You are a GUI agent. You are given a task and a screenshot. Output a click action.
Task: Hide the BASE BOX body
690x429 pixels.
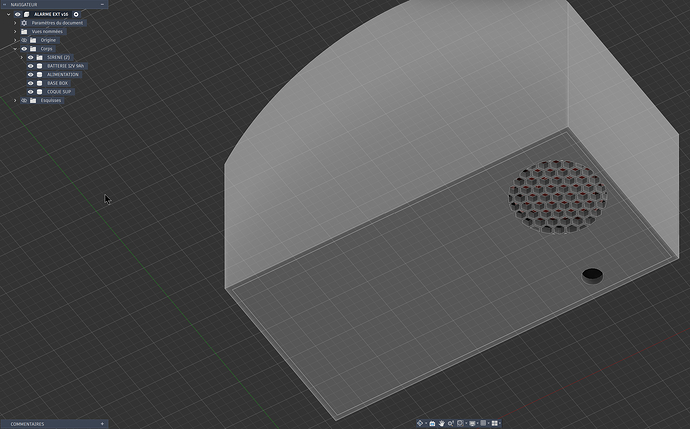(30, 83)
